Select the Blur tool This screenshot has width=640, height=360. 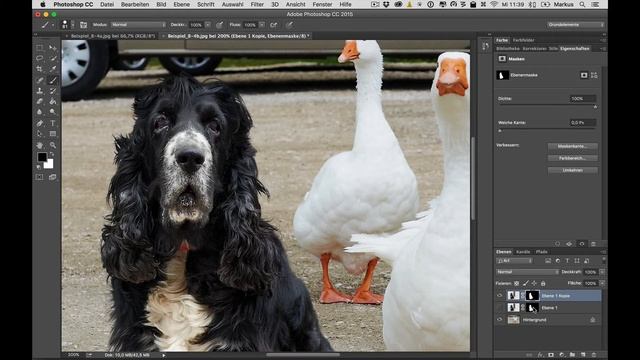[40, 111]
